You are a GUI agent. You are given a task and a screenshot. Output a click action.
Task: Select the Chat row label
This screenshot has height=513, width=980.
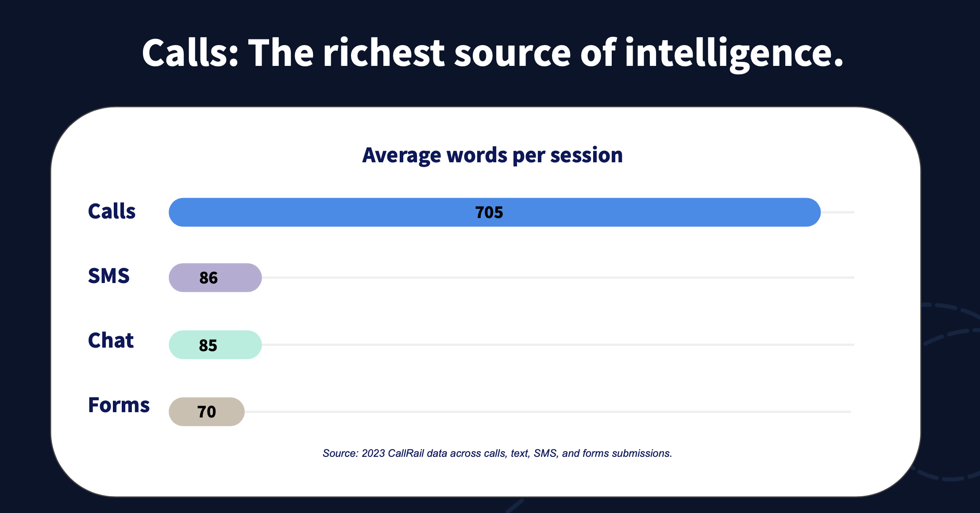tap(111, 341)
